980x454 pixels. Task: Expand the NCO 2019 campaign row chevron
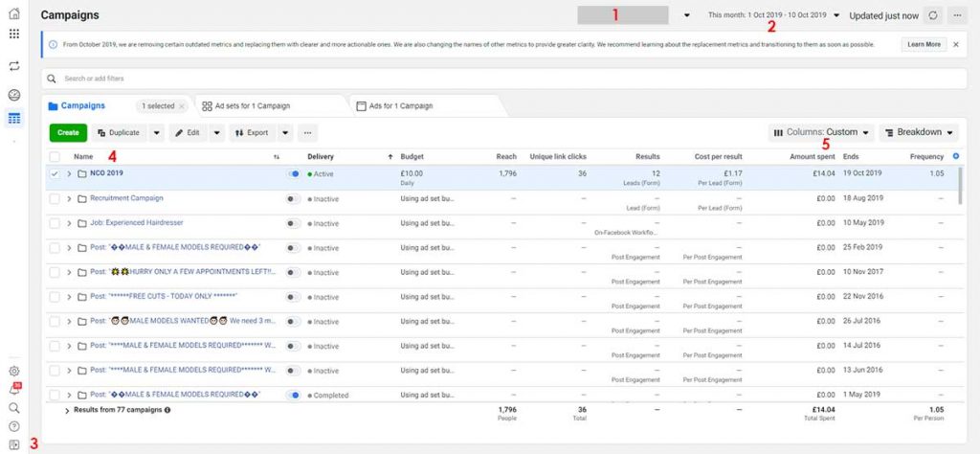click(69, 174)
